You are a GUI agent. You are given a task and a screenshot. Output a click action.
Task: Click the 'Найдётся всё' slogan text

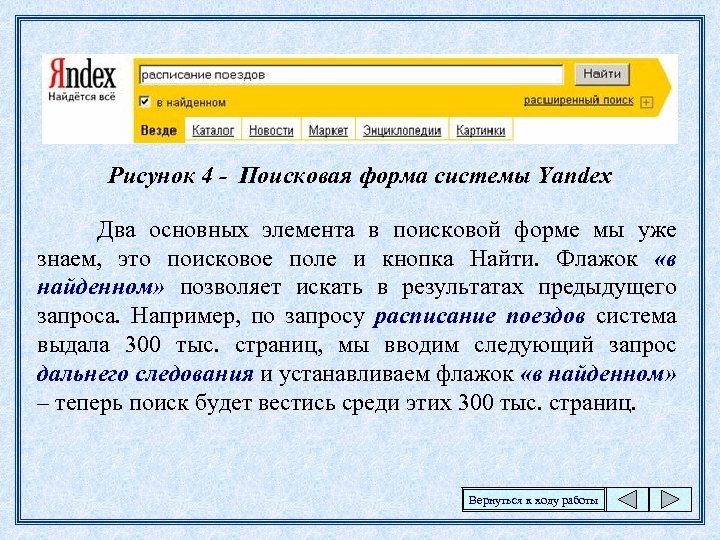[82, 97]
